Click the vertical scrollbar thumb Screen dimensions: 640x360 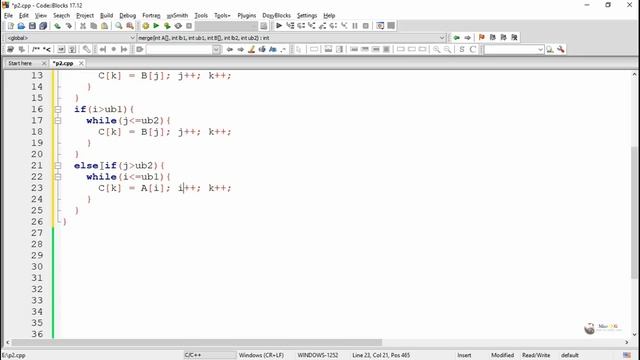(634, 212)
